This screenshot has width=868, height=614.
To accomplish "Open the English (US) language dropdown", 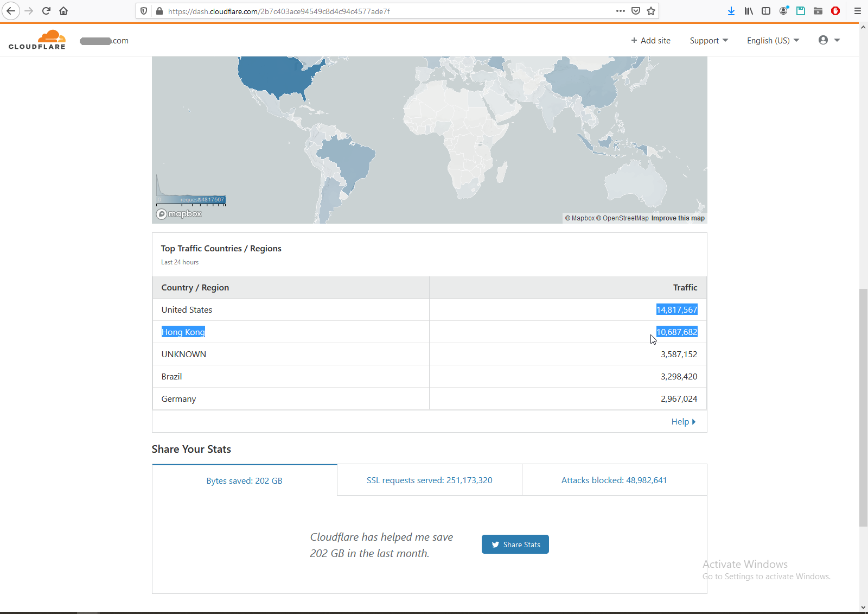I will coord(773,41).
